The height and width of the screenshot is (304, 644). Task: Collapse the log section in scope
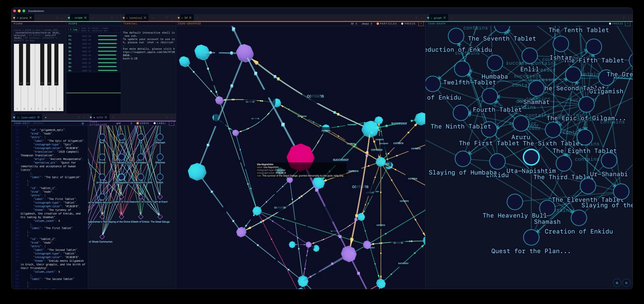point(74,30)
